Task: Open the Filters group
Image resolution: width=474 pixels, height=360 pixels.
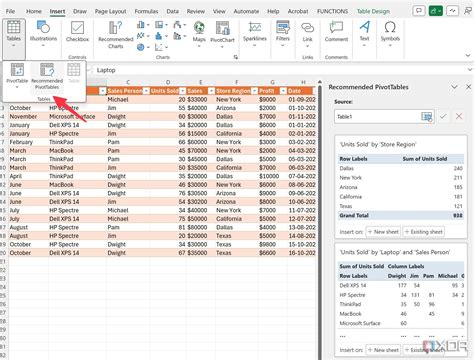Action: [x=283, y=33]
